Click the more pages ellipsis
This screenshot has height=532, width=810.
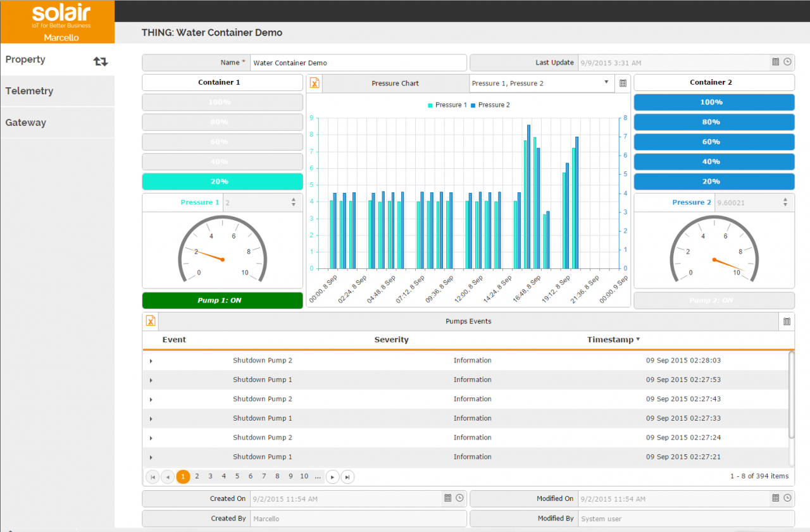(318, 476)
